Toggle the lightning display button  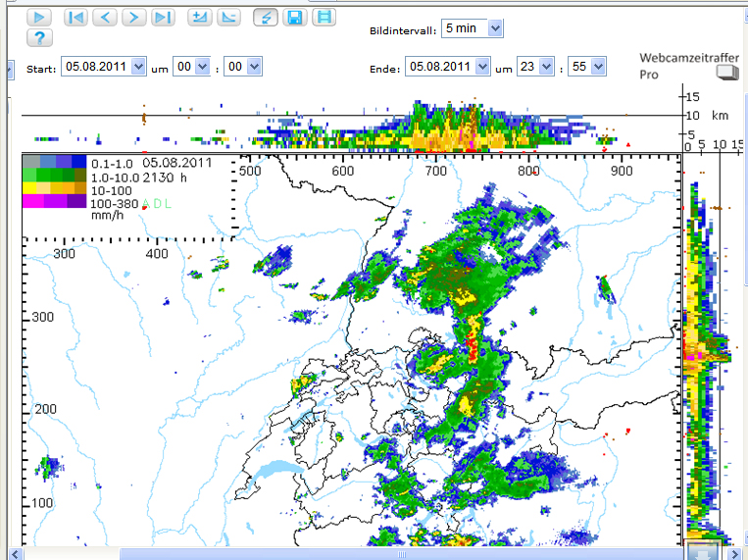tap(265, 17)
